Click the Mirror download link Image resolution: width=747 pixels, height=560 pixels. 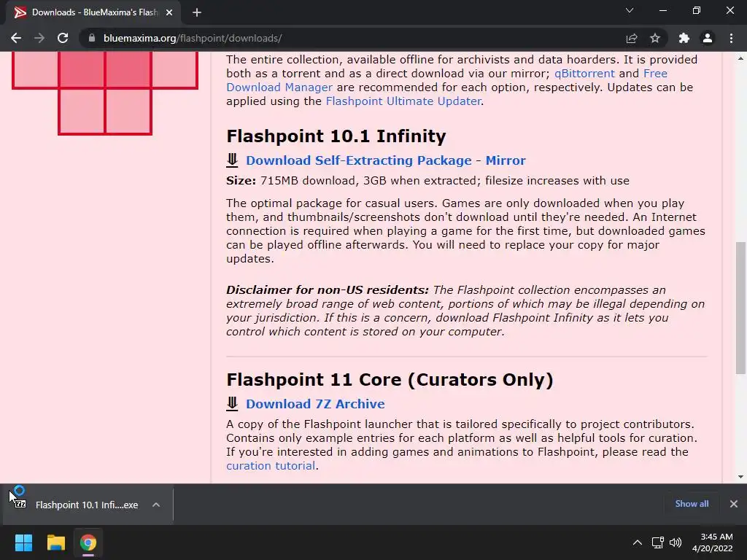(x=505, y=160)
